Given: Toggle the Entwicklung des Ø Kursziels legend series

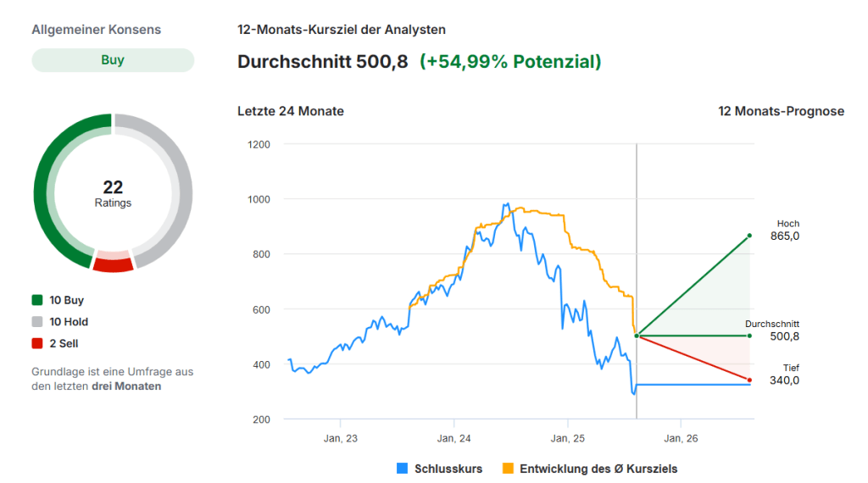Looking at the screenshot, I should 590,469.
